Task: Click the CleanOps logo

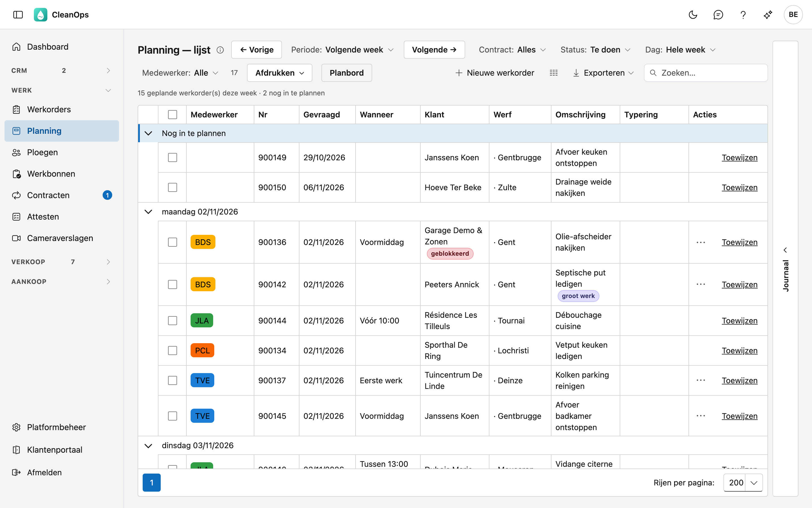Action: 41,14
